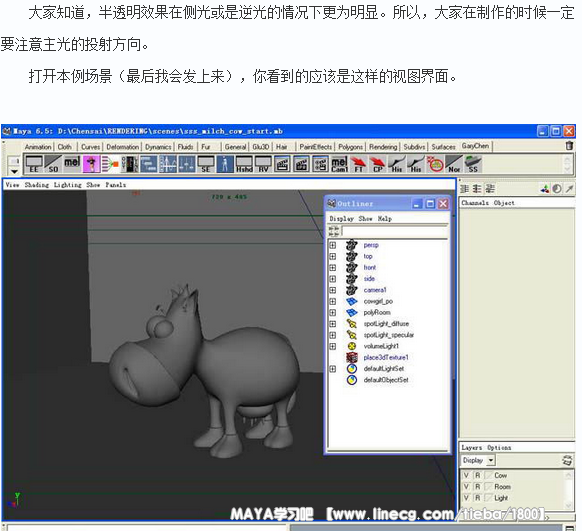Click the CP red arrow shelf icon
The height and width of the screenshot is (531, 582).
377,164
